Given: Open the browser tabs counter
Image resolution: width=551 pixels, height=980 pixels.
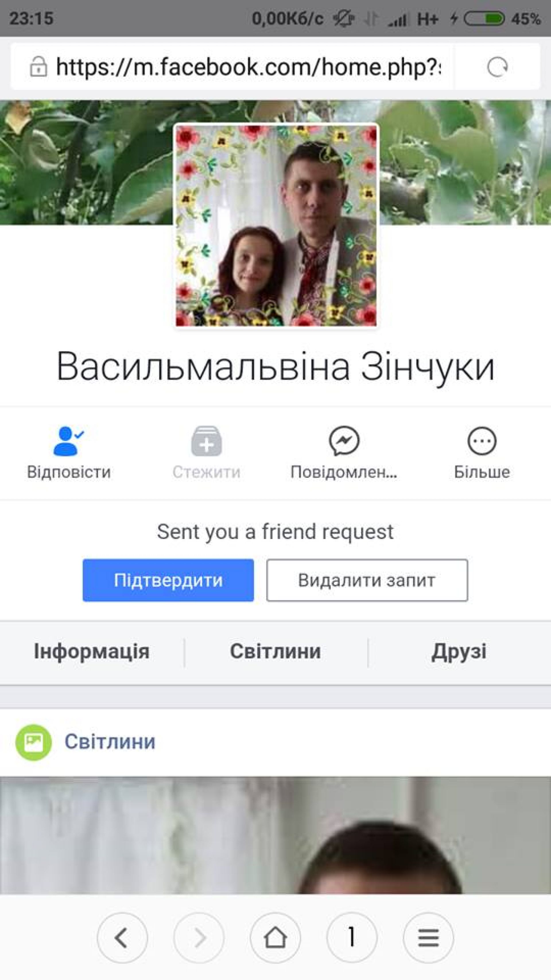Looking at the screenshot, I should click(352, 938).
